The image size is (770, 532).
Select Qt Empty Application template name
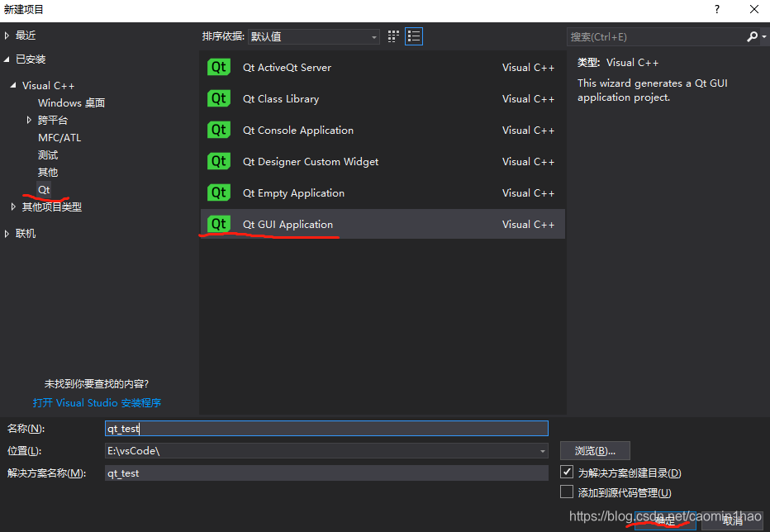[x=293, y=193]
